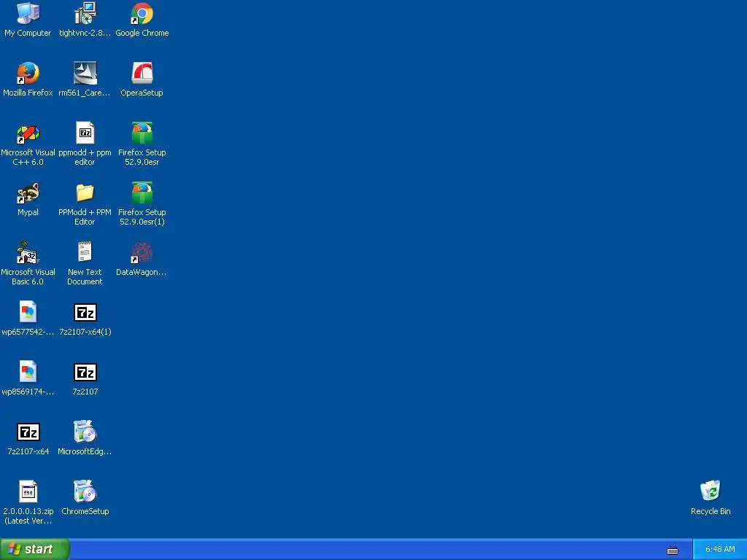Click the Firefox Setup 52.9.0esr(1) icon
This screenshot has height=560, width=747.
(x=142, y=192)
